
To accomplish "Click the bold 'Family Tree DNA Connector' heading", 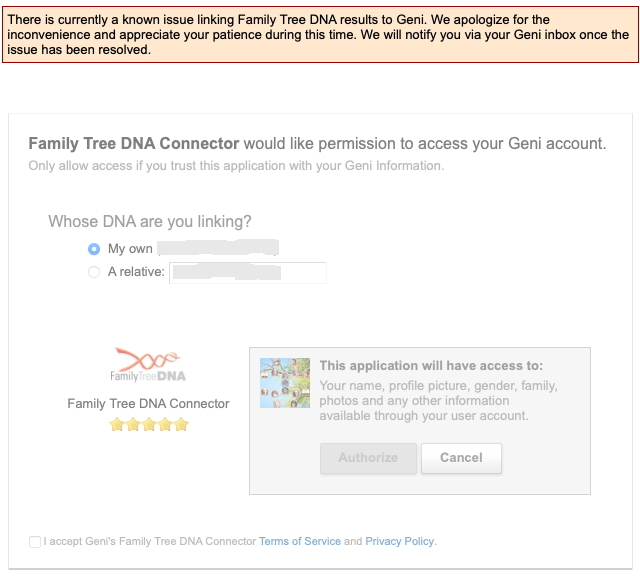I will 134,143.
